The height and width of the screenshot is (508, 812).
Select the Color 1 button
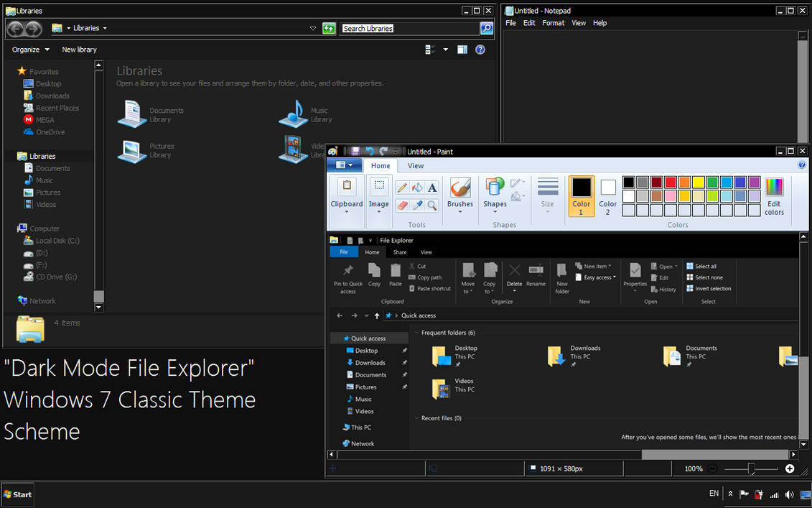tap(581, 196)
